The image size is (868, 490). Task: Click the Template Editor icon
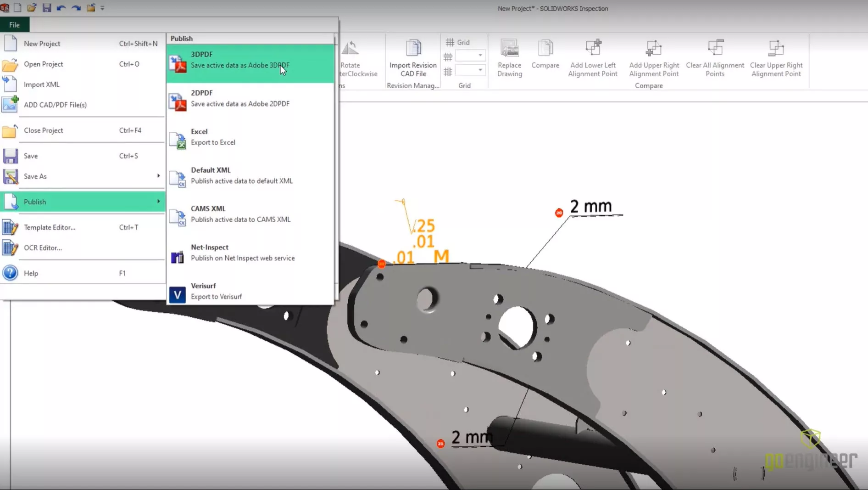click(10, 227)
